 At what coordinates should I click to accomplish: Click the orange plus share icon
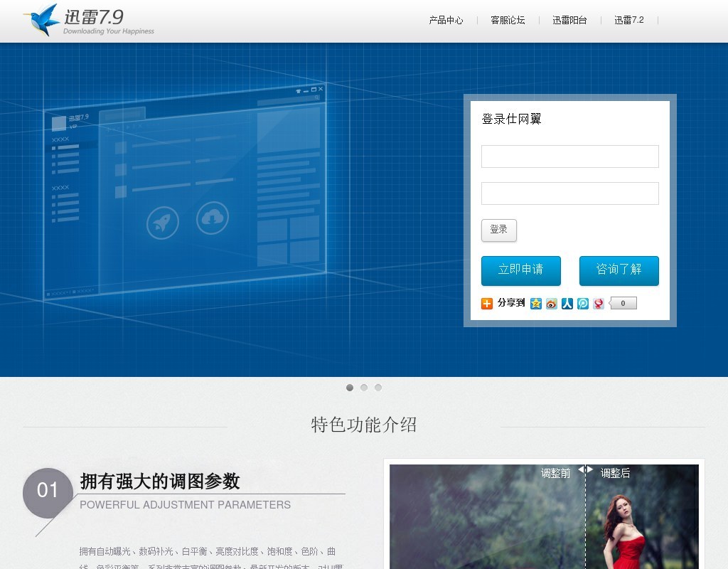486,303
